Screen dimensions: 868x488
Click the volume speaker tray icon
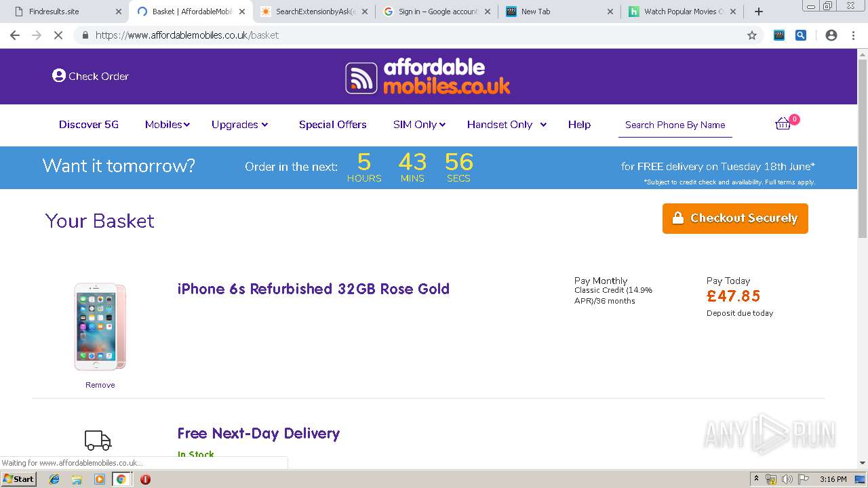coord(787,479)
